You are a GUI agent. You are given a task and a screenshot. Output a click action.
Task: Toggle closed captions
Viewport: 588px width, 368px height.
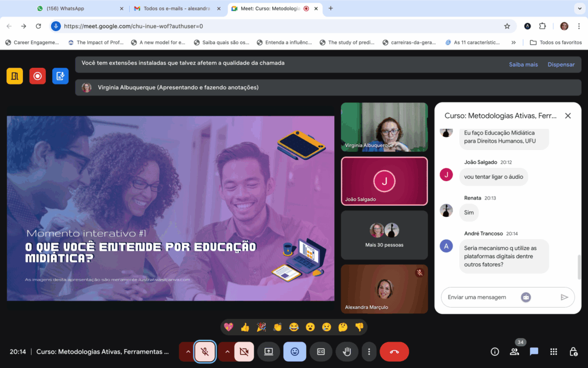(321, 351)
